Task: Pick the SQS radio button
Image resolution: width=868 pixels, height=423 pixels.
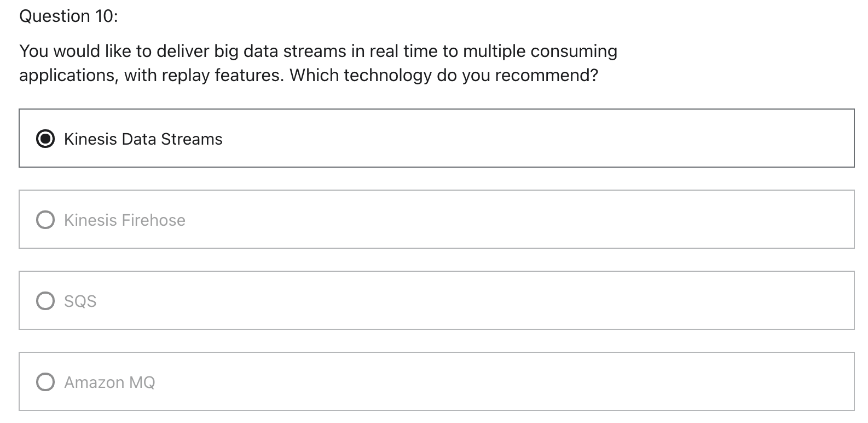Action: tap(45, 301)
